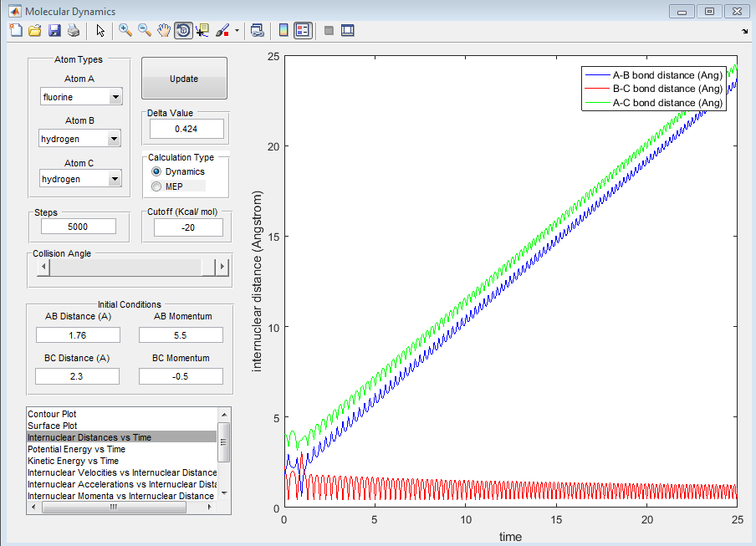The image size is (756, 546).
Task: Select Contour Plot in the list
Action: tap(121, 414)
